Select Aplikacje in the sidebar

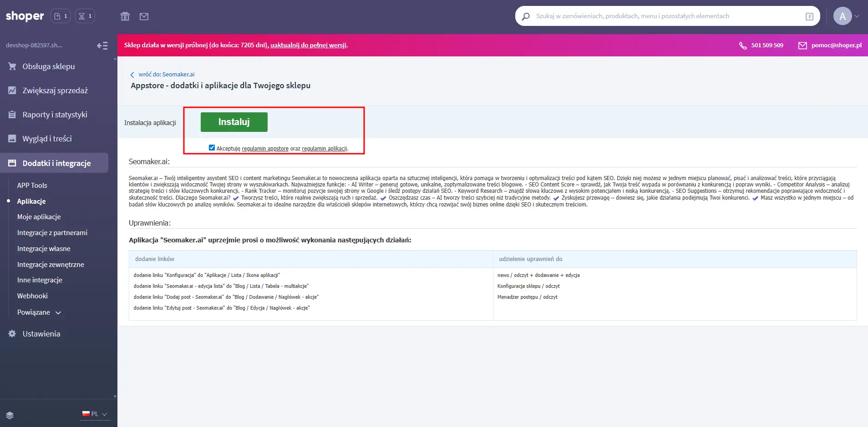click(x=31, y=201)
